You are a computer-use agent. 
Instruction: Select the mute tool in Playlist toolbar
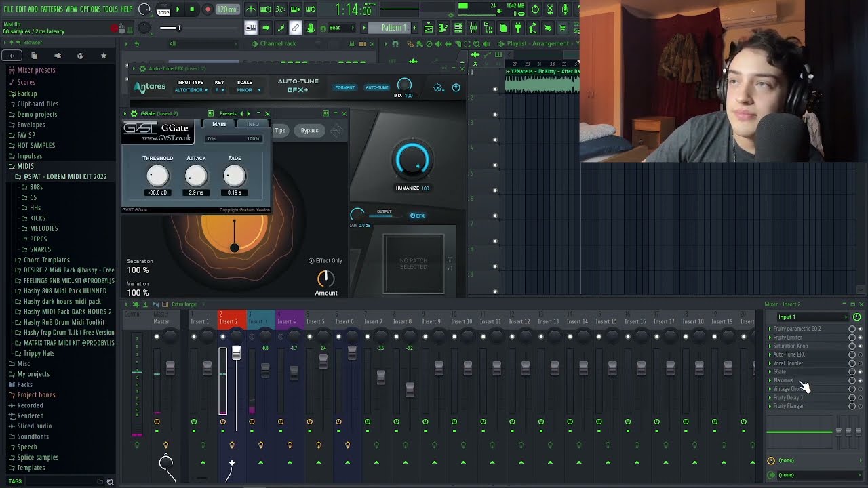(439, 43)
